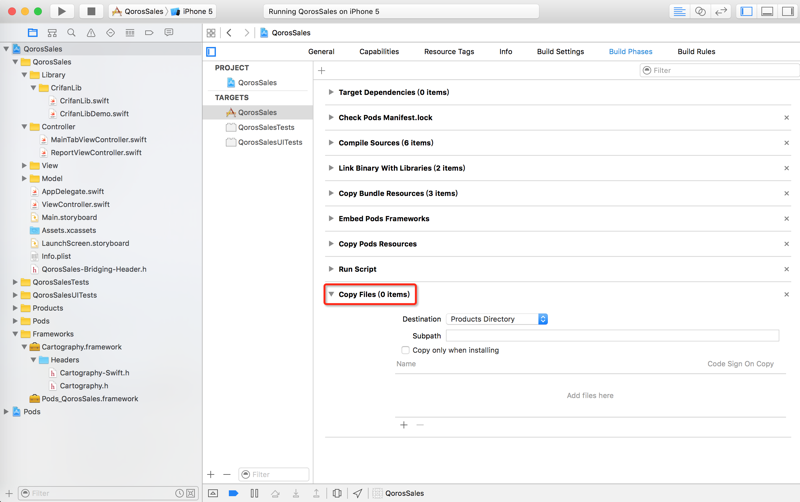
Task: Switch to the Build Rules tab
Action: click(x=696, y=52)
